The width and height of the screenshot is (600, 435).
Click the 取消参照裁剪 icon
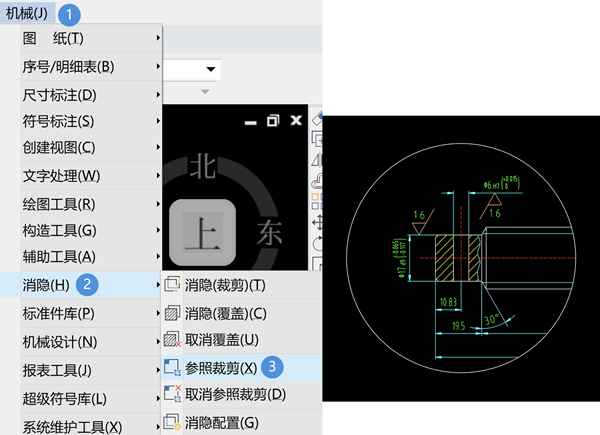pos(172,394)
